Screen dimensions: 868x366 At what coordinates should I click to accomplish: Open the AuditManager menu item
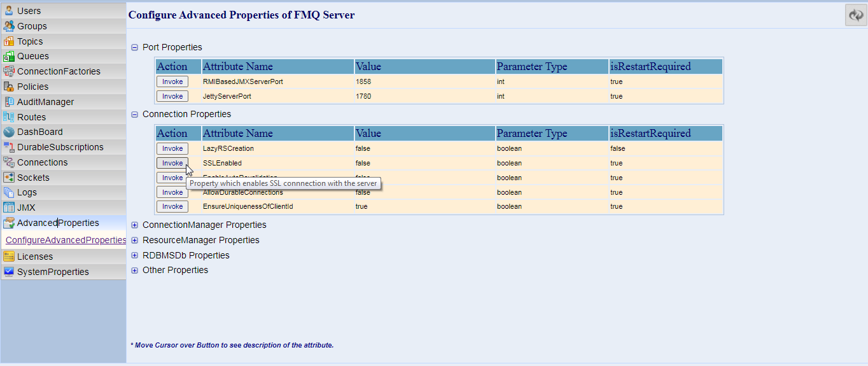click(64, 102)
